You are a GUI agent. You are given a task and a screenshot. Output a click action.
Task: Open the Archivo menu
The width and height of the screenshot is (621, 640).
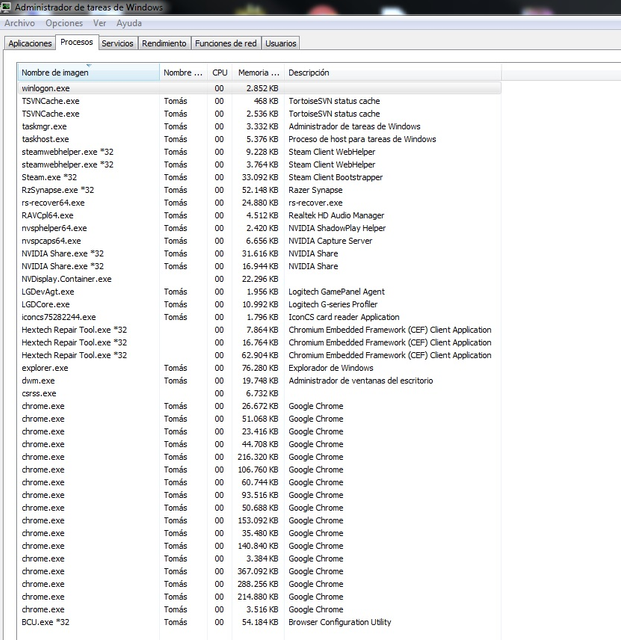click(x=20, y=23)
